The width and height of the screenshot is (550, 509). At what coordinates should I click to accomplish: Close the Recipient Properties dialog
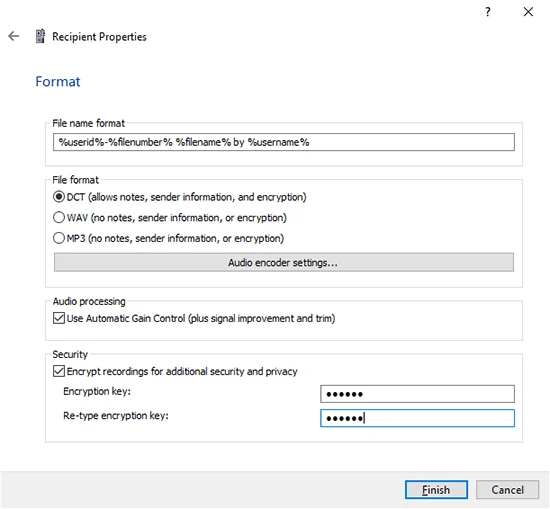[x=528, y=12]
